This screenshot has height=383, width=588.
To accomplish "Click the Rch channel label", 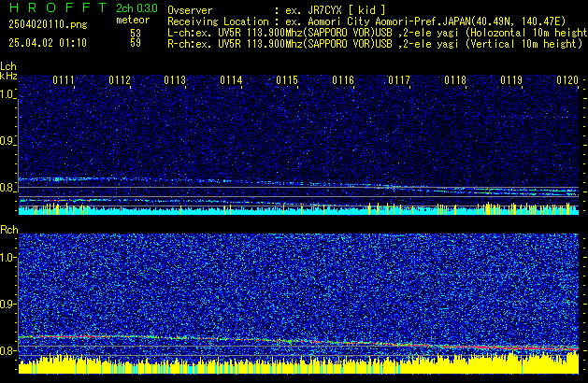I will coord(9,230).
